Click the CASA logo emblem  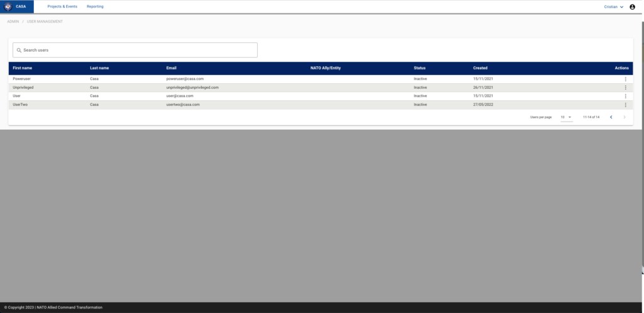click(8, 6)
